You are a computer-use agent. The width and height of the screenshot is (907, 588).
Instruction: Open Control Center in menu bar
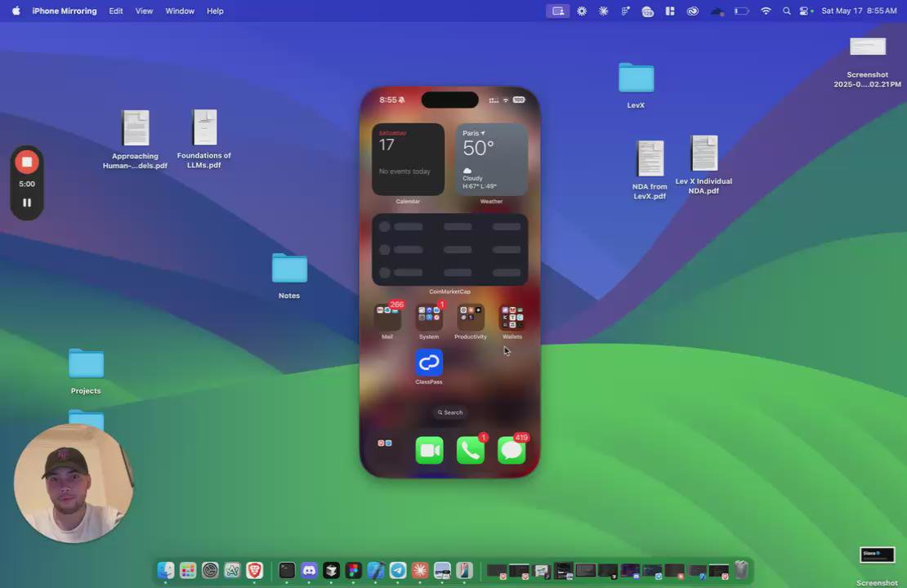point(805,11)
